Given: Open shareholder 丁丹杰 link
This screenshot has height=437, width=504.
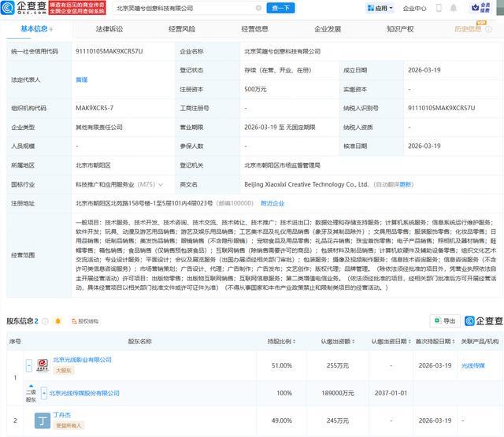Looking at the screenshot, I should click(x=62, y=415).
